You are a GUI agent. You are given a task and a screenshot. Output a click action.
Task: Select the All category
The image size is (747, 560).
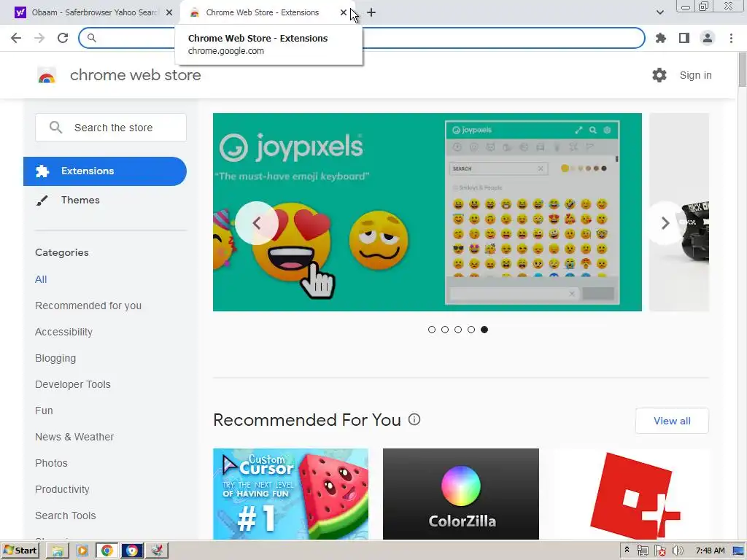41,279
